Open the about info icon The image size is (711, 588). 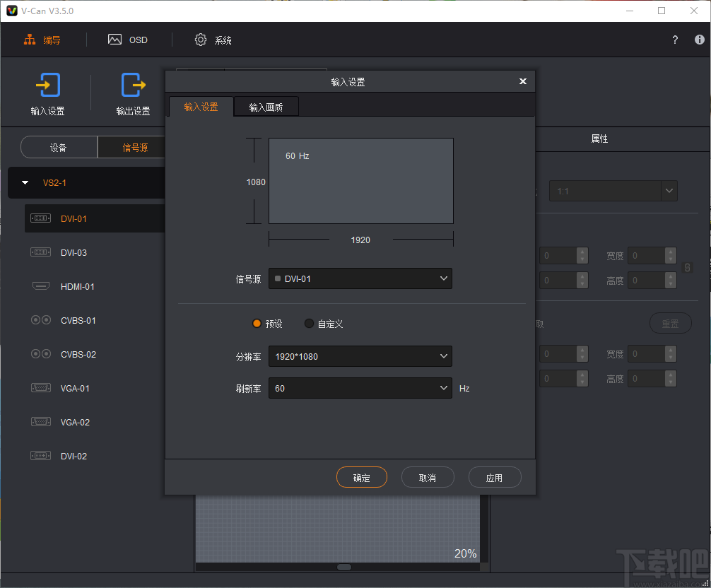(699, 40)
